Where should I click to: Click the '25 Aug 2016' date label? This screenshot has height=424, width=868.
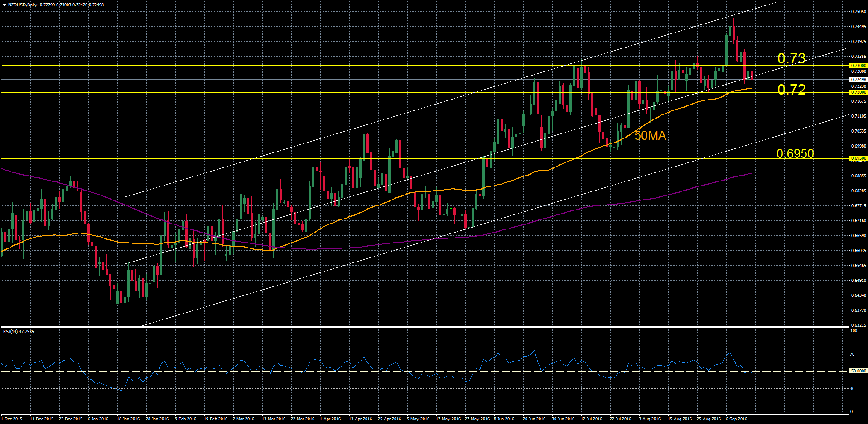709,419
